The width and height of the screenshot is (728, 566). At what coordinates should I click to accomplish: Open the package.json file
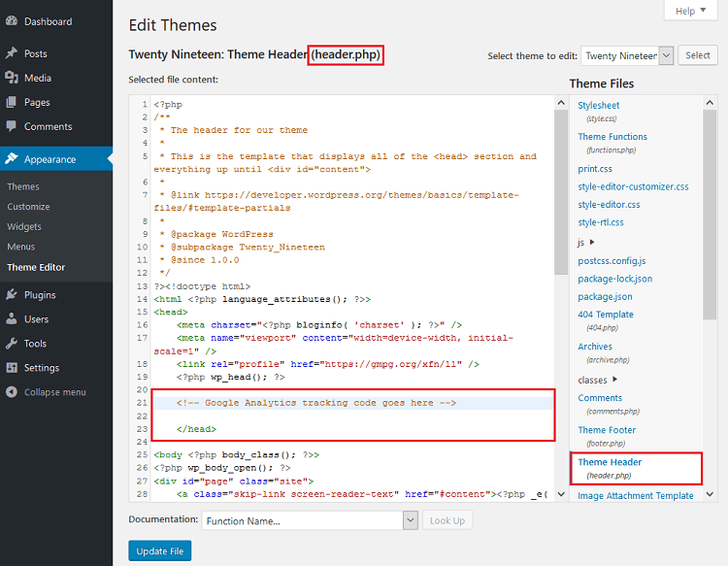click(x=605, y=296)
